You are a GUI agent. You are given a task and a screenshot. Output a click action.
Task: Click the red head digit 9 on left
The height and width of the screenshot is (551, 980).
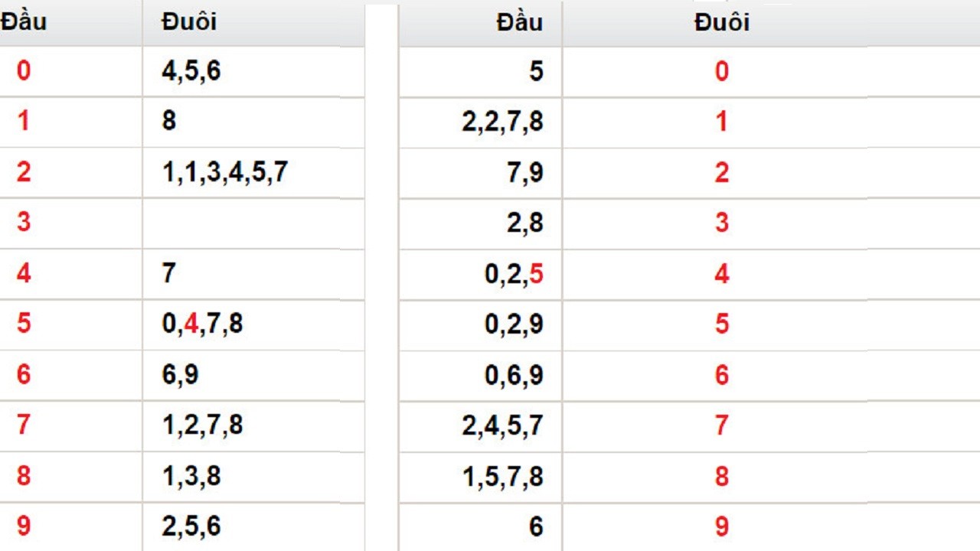(24, 526)
